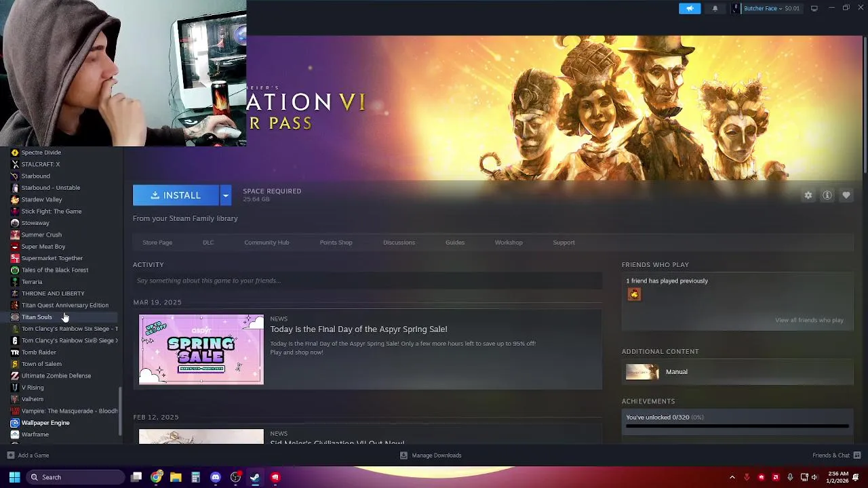Open the Steam announcements megaphone button
This screenshot has width=868, height=488.
[x=690, y=8]
